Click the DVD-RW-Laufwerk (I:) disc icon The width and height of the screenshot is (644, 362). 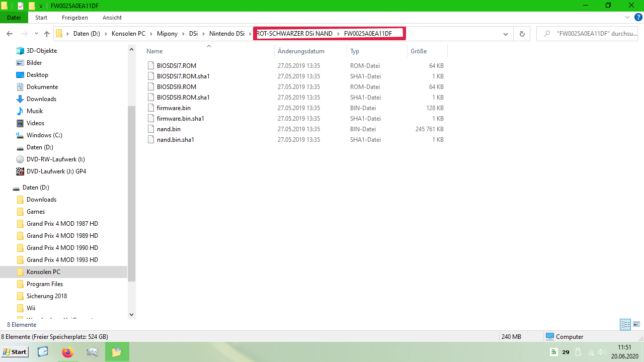click(20, 159)
